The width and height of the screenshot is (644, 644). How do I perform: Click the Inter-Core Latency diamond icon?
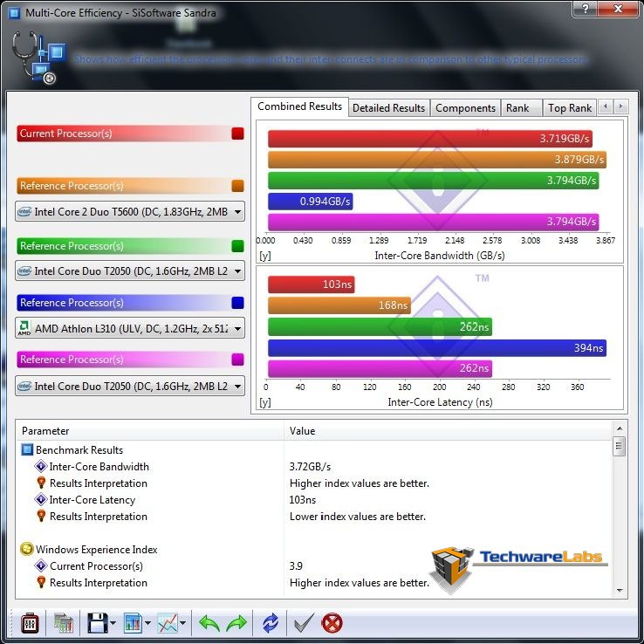pos(41,499)
